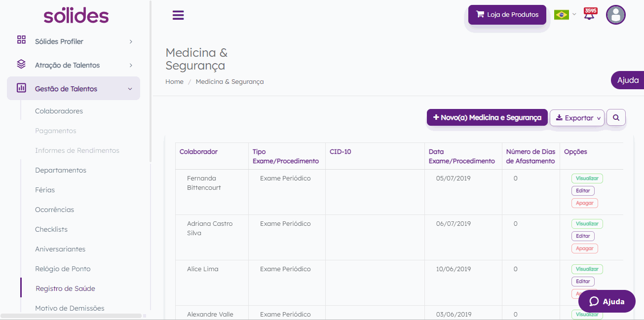Open the hamburger menu icon
644x320 pixels.
click(x=178, y=15)
